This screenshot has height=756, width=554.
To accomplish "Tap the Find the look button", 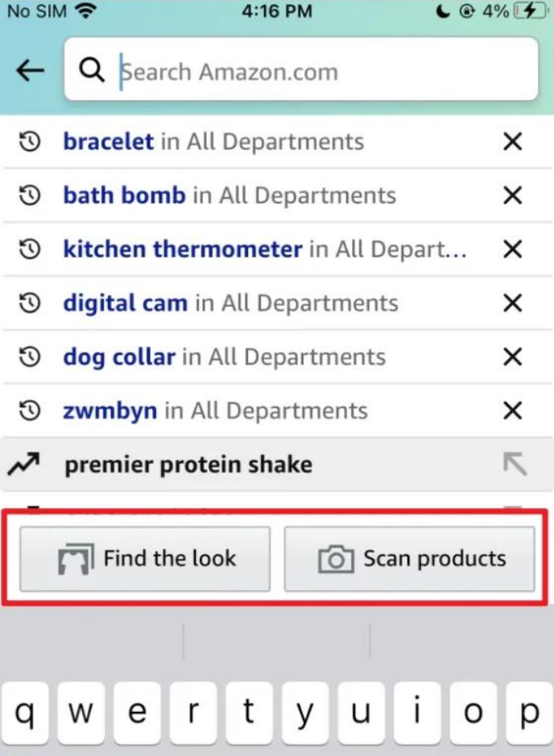I will click(x=145, y=559).
